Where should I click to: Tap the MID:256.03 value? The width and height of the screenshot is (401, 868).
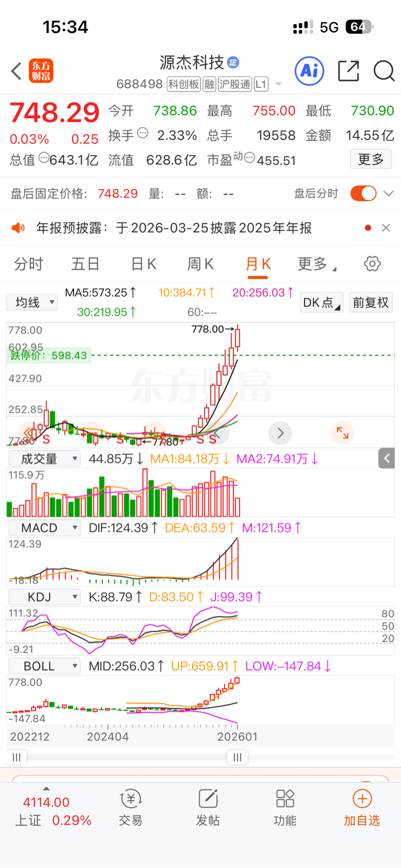[x=126, y=666]
